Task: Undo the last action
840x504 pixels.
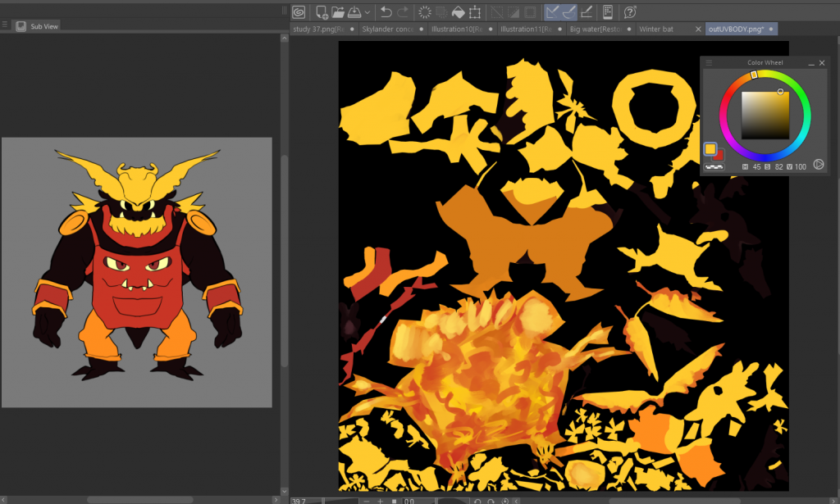Action: [386, 11]
